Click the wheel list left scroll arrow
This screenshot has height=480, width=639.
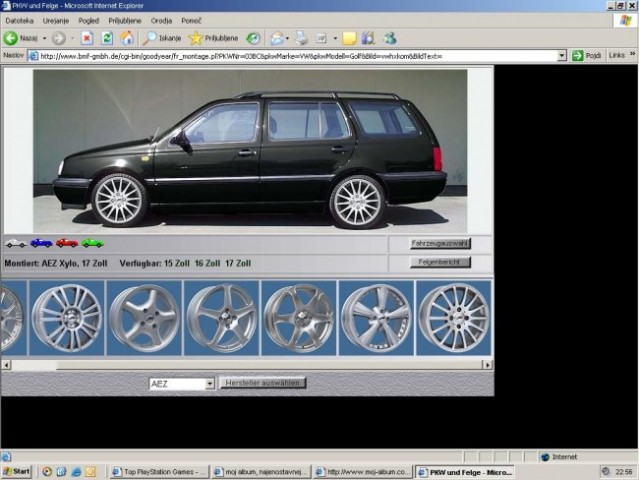(6, 365)
